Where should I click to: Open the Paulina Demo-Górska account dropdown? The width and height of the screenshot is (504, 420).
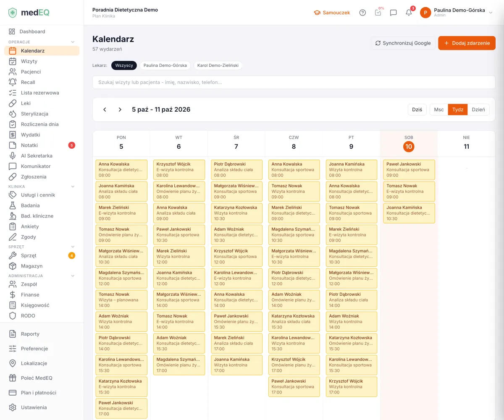tap(457, 13)
